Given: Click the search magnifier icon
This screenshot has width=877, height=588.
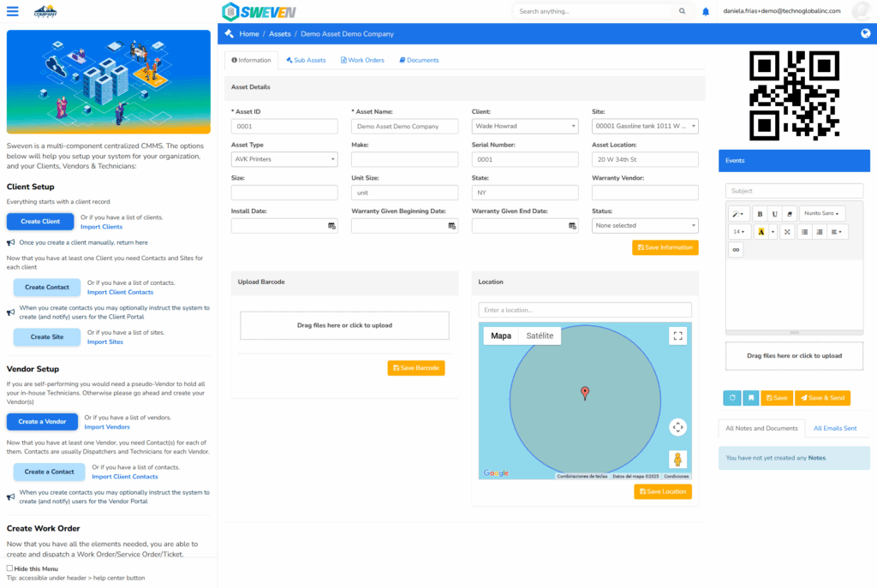Looking at the screenshot, I should point(682,11).
